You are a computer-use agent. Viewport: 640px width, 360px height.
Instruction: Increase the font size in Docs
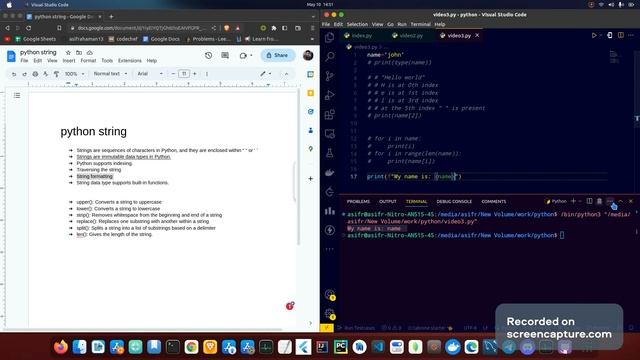(195, 74)
